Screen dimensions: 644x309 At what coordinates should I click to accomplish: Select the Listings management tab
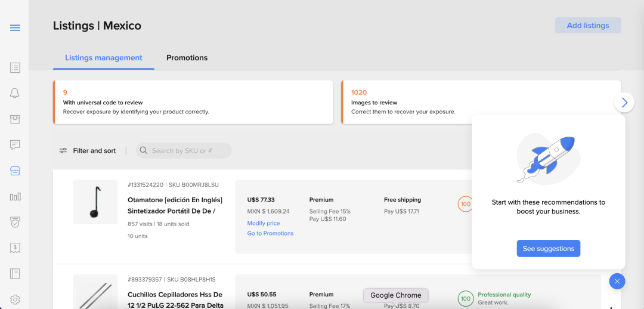coord(103,58)
